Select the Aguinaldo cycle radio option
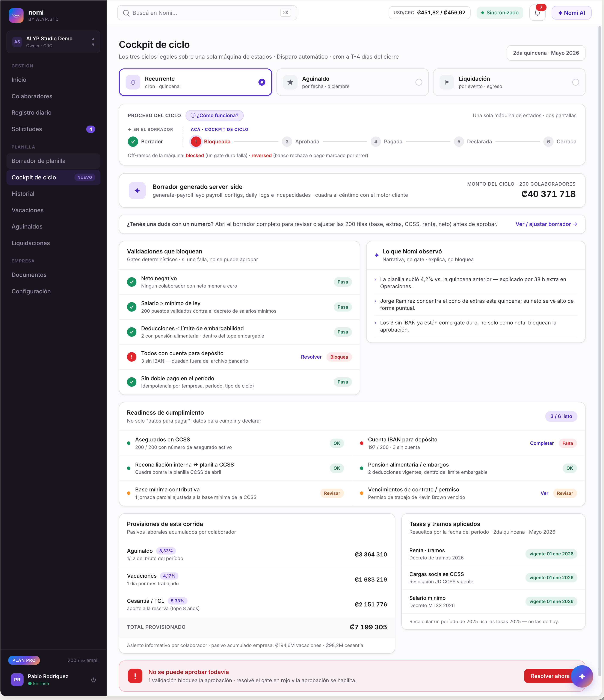The image size is (604, 700). pyautogui.click(x=419, y=82)
